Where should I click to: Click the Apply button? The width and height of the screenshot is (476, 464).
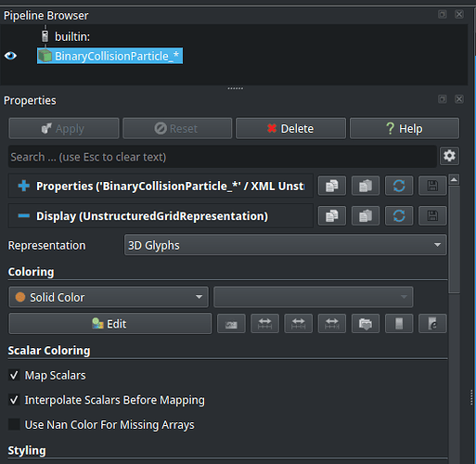click(64, 128)
